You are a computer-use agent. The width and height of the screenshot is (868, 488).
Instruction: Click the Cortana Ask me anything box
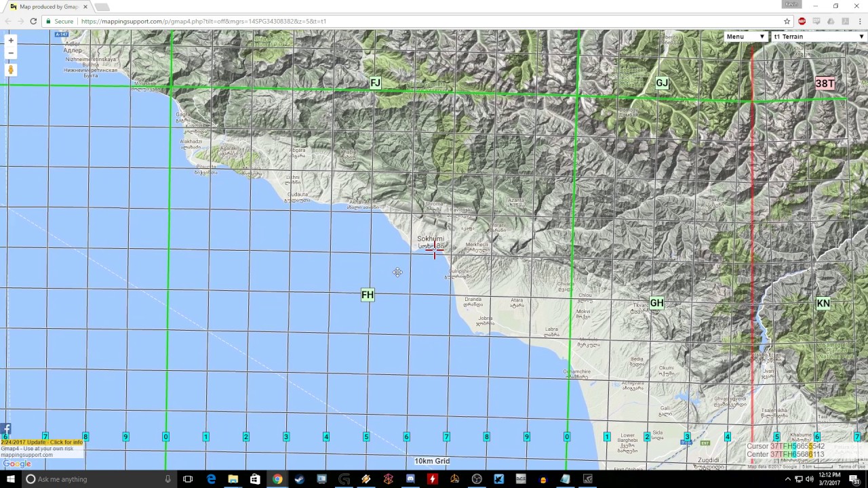pos(98,479)
